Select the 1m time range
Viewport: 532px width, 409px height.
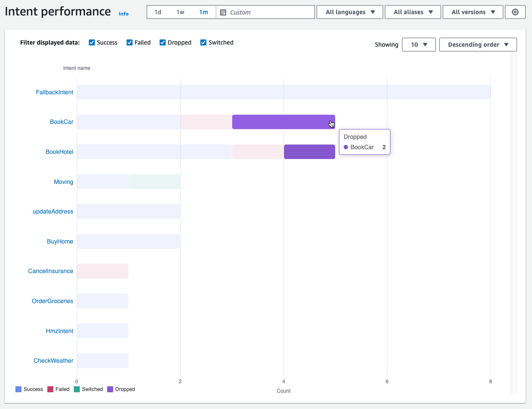click(x=203, y=12)
